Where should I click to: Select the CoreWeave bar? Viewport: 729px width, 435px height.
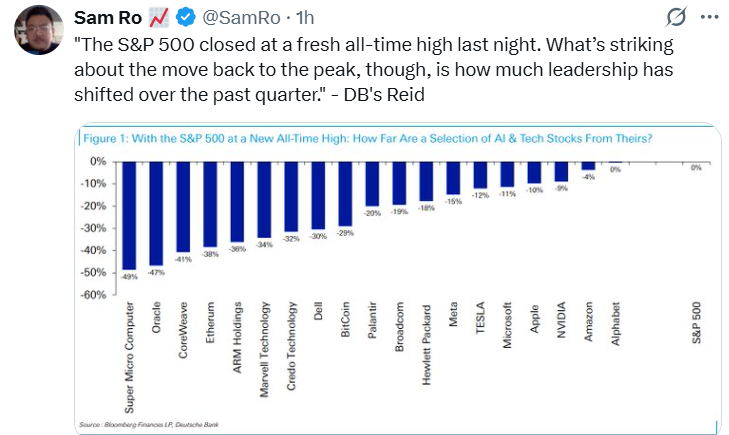point(183,206)
